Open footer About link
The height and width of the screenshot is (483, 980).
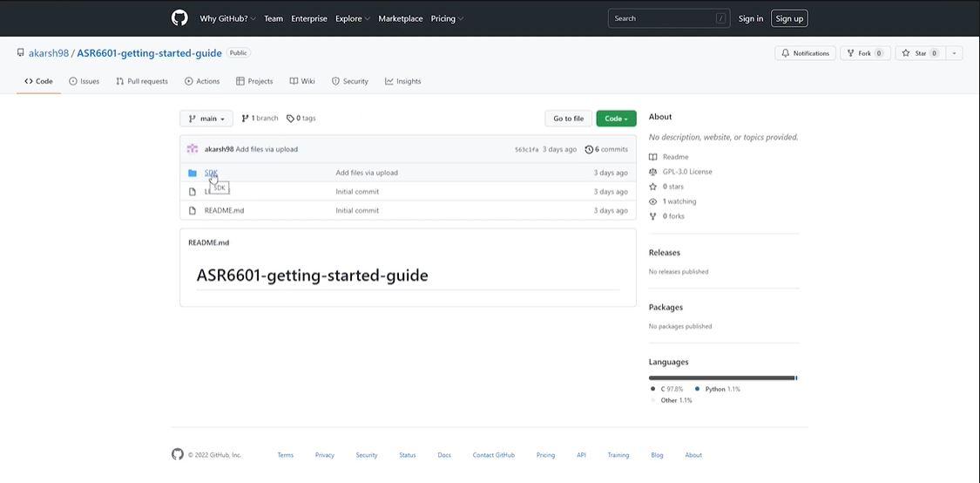(693, 455)
